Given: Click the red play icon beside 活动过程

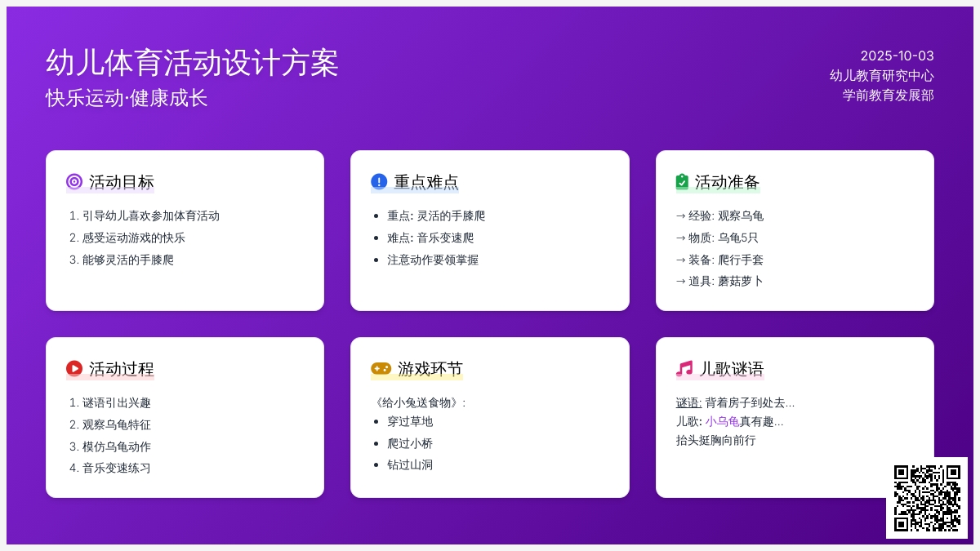Looking at the screenshot, I should [x=74, y=368].
